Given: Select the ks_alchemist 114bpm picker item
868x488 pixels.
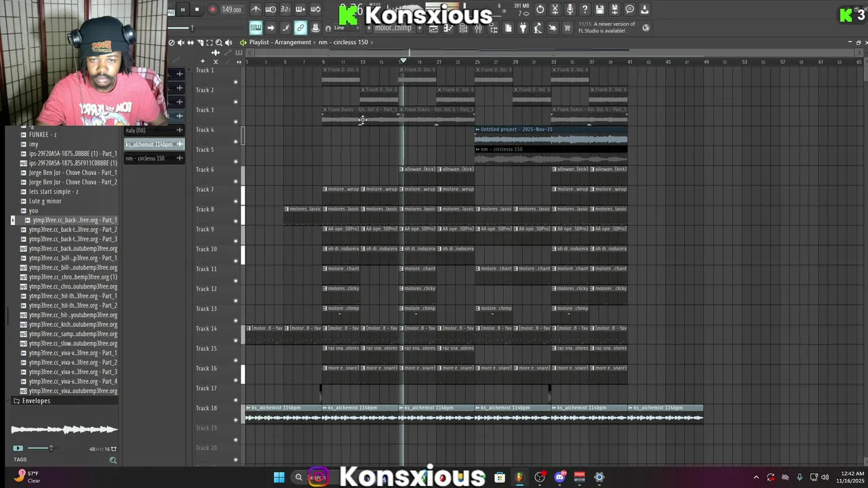Looking at the screenshot, I should [154, 144].
